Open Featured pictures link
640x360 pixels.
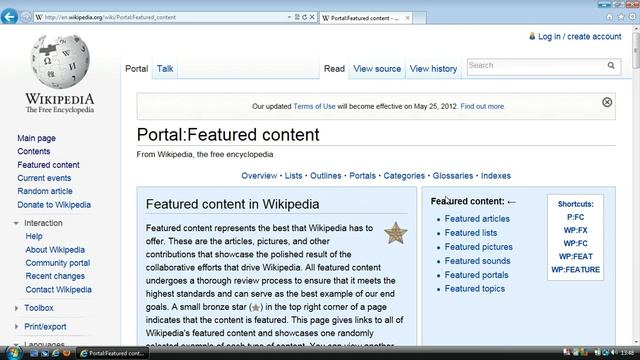(x=478, y=247)
